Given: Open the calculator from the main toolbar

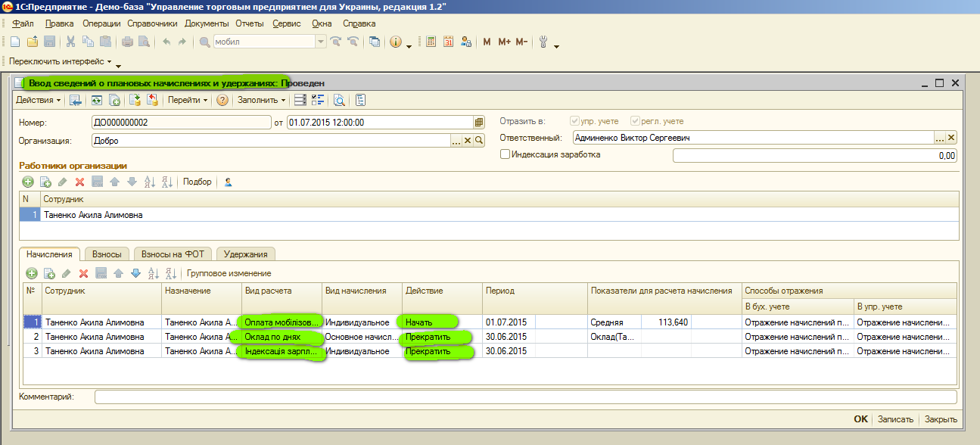Looking at the screenshot, I should [431, 42].
